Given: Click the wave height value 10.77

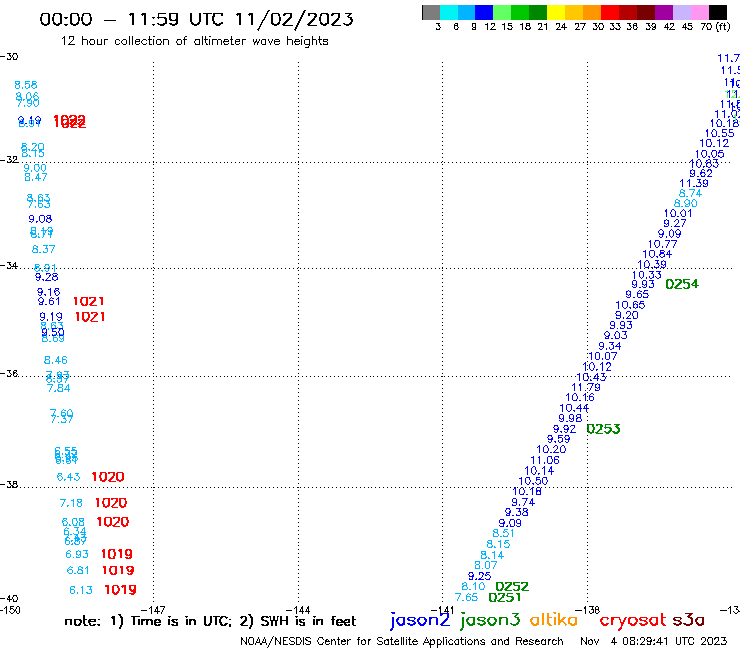Looking at the screenshot, I should [x=662, y=245].
